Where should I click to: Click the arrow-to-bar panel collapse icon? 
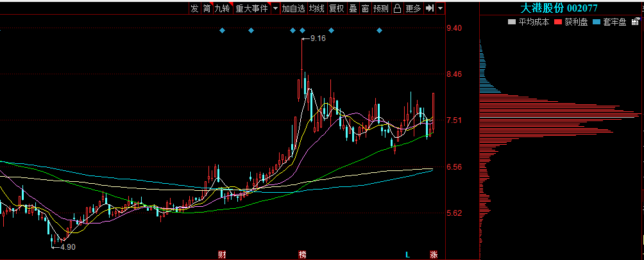430,8
